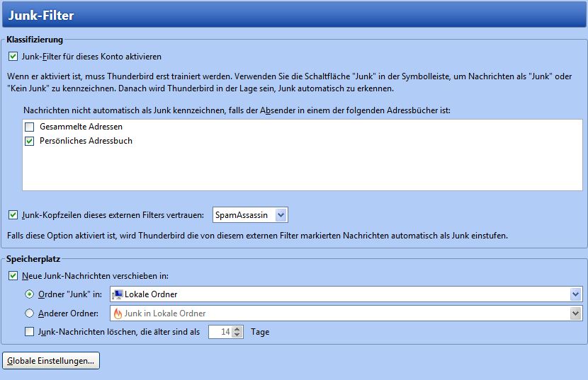Open 'Globale Einstellungen...' button

pos(51,360)
